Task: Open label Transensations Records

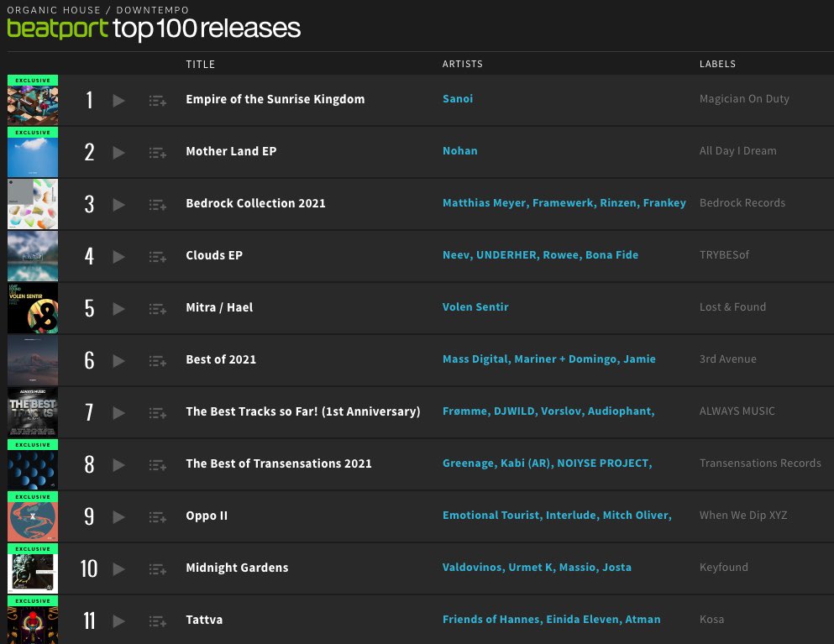Action: pos(760,463)
